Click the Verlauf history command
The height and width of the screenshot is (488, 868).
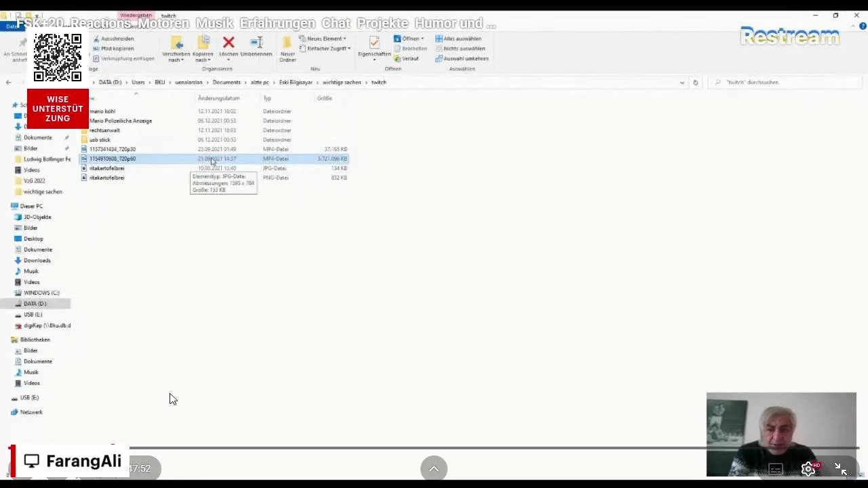406,58
